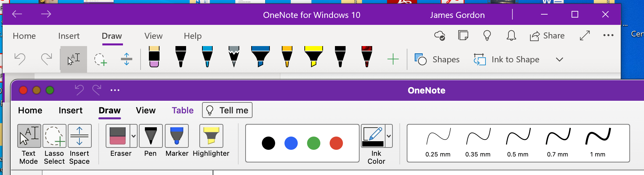The image size is (644, 175).
Task: Click James Gordon account name
Action: pyautogui.click(x=457, y=15)
